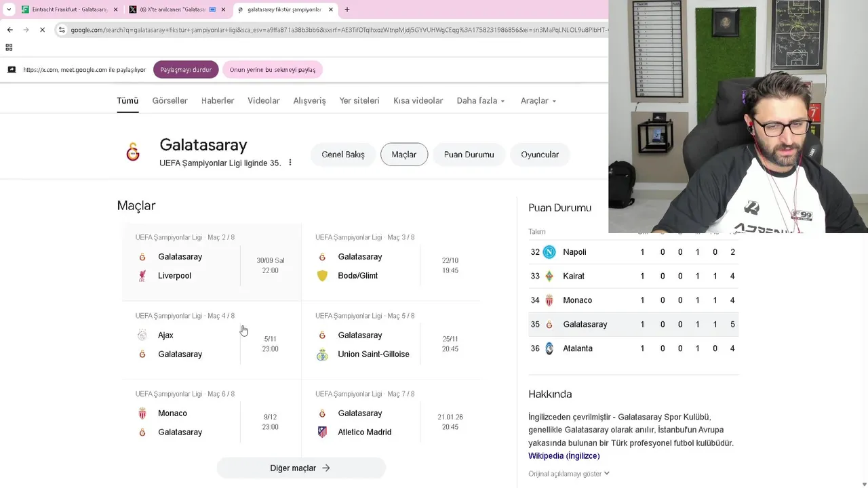This screenshot has width=868, height=488.
Task: Switch to Kısa videolar results
Action: [x=418, y=100]
